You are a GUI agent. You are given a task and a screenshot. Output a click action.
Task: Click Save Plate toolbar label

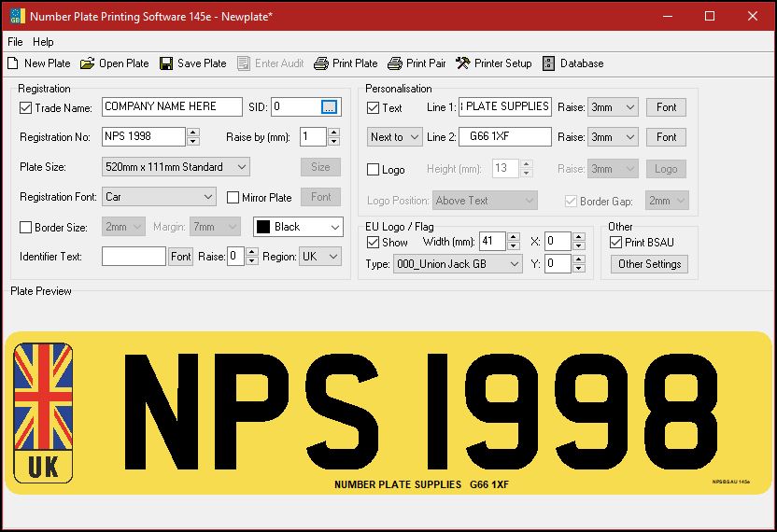coord(202,63)
